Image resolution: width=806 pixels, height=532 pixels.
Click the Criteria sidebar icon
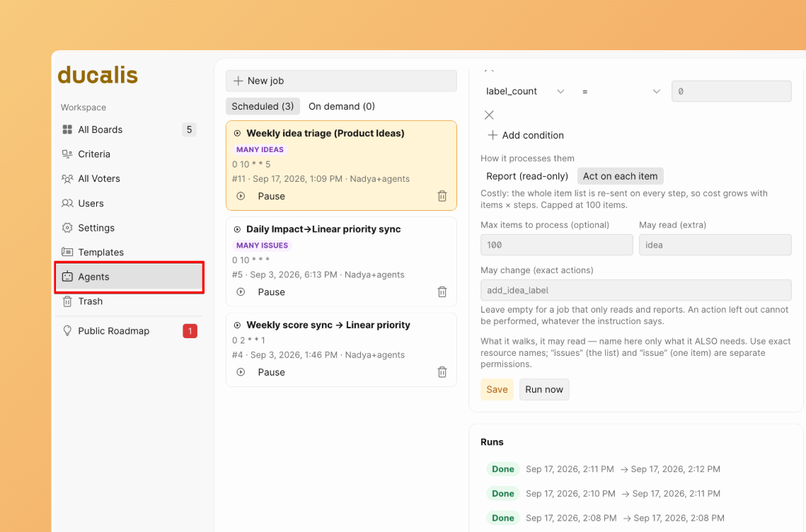tap(67, 154)
